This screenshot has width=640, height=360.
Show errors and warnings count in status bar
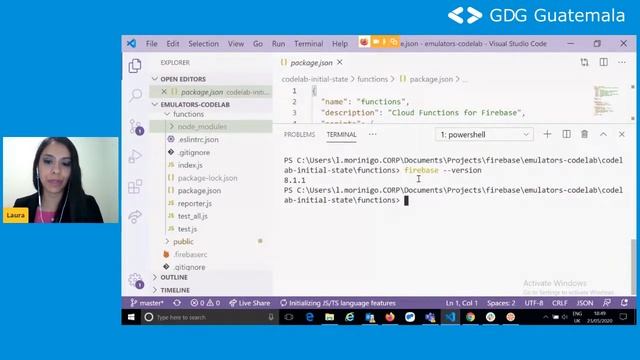click(205, 303)
